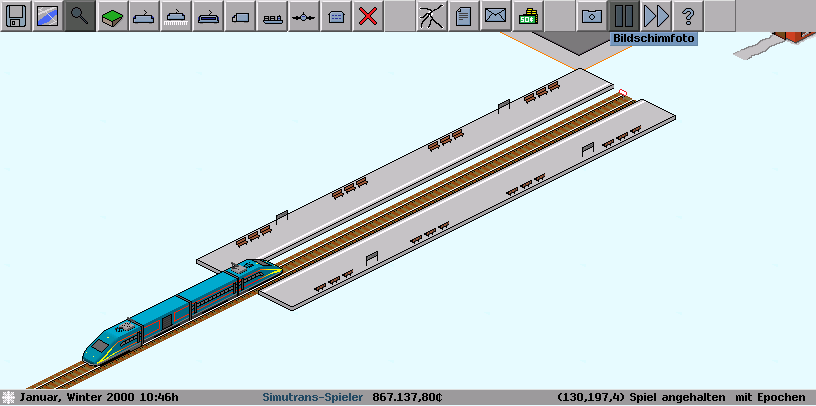Click the floppy disk save/load icon

pos(16,16)
